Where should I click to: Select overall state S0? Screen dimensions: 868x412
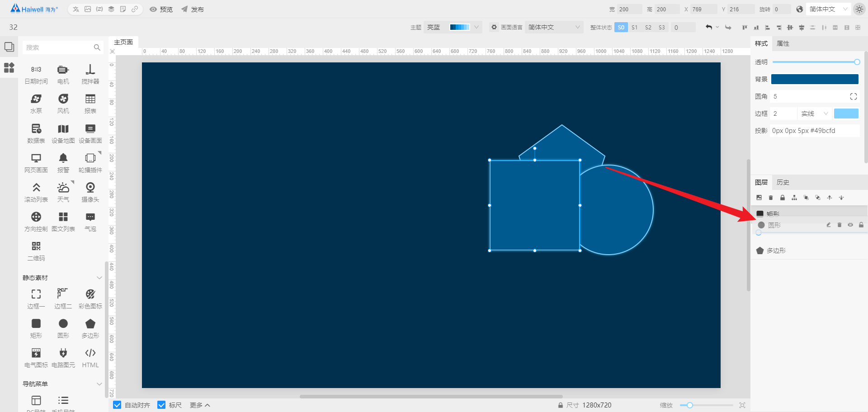[621, 28]
